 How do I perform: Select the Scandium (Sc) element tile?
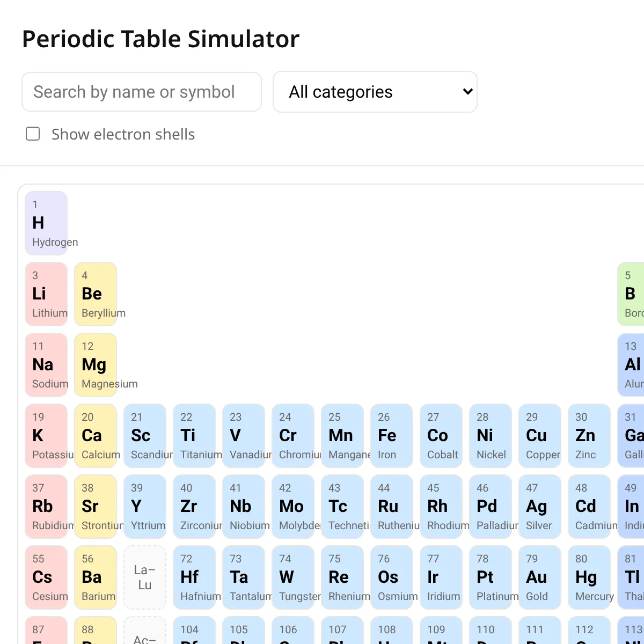point(145,436)
